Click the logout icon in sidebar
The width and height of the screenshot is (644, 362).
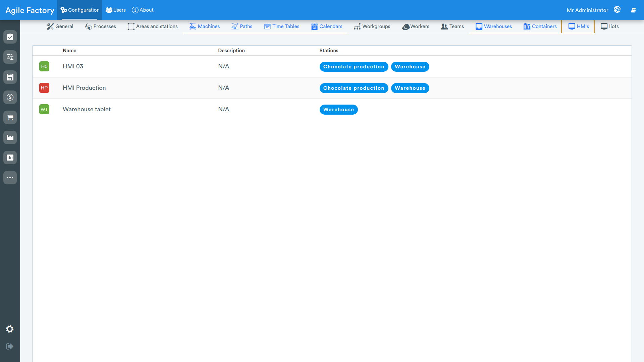(x=10, y=346)
